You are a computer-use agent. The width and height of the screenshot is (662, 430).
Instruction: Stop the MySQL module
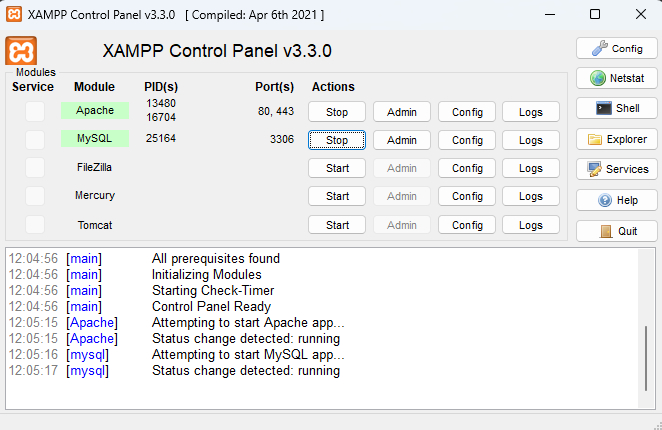pyautogui.click(x=337, y=140)
